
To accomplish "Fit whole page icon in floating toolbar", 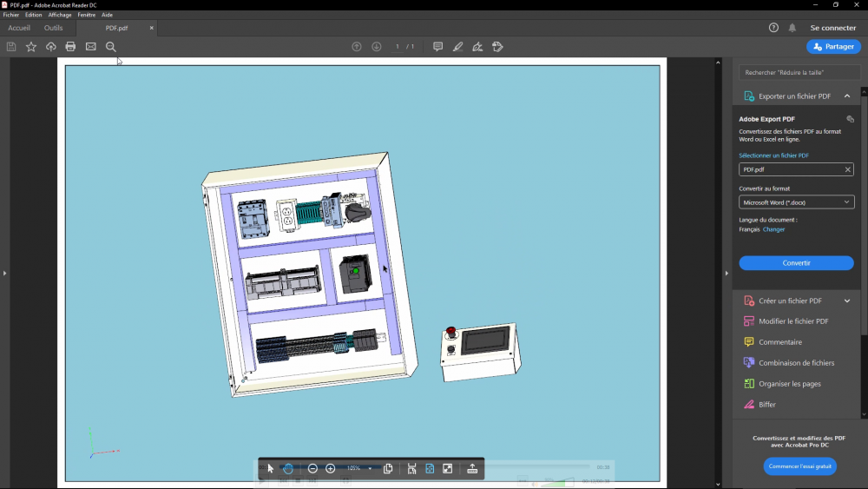I will 430,468.
